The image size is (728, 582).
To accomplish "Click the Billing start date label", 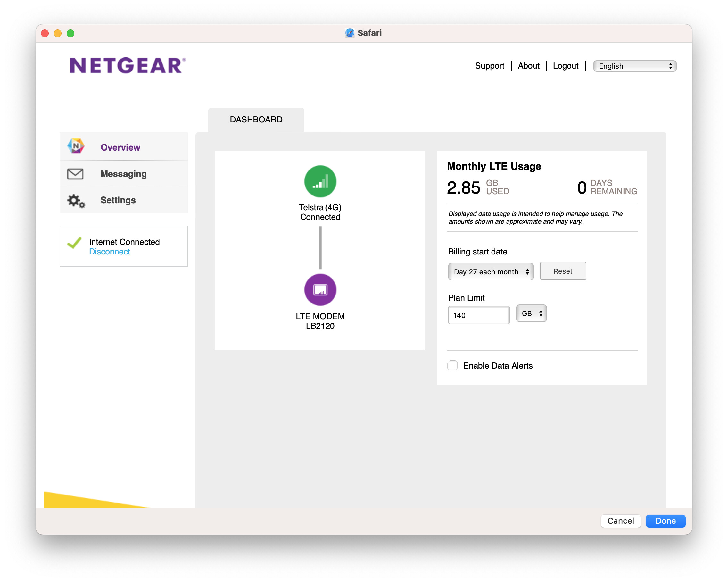I will tap(477, 252).
